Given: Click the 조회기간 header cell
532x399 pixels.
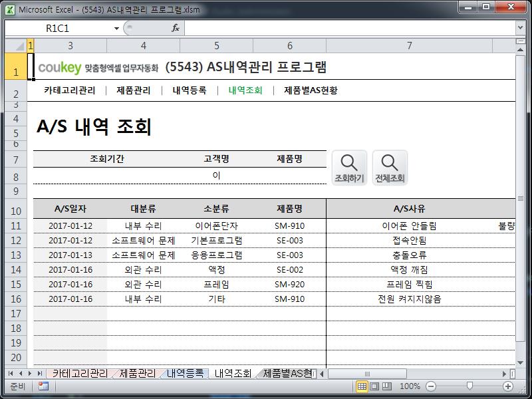Looking at the screenshot, I should coord(107,159).
